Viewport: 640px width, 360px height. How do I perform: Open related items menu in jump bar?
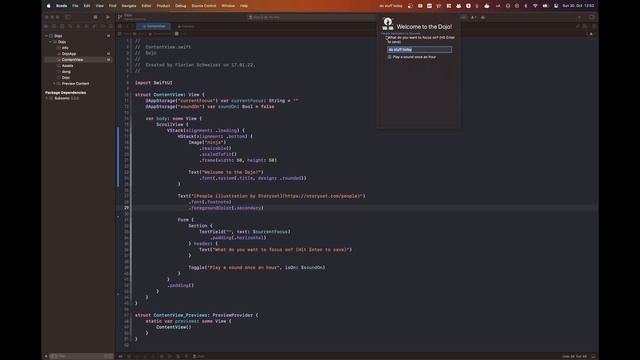tap(120, 26)
